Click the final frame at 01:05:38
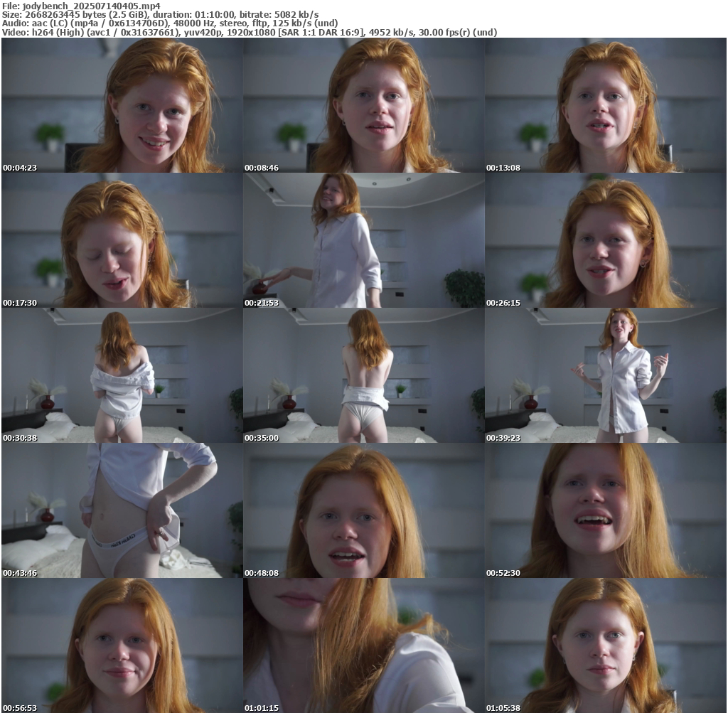Screen dimensions: 728x713 click(x=605, y=645)
